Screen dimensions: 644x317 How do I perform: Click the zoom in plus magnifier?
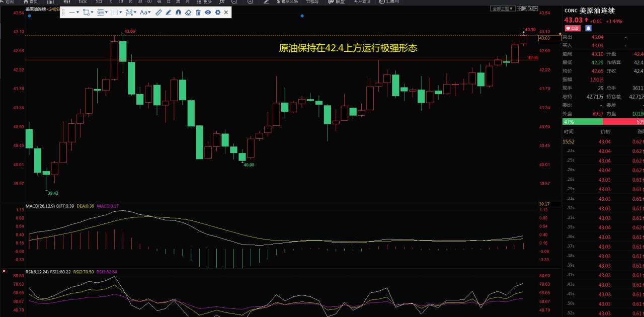click(x=250, y=3)
